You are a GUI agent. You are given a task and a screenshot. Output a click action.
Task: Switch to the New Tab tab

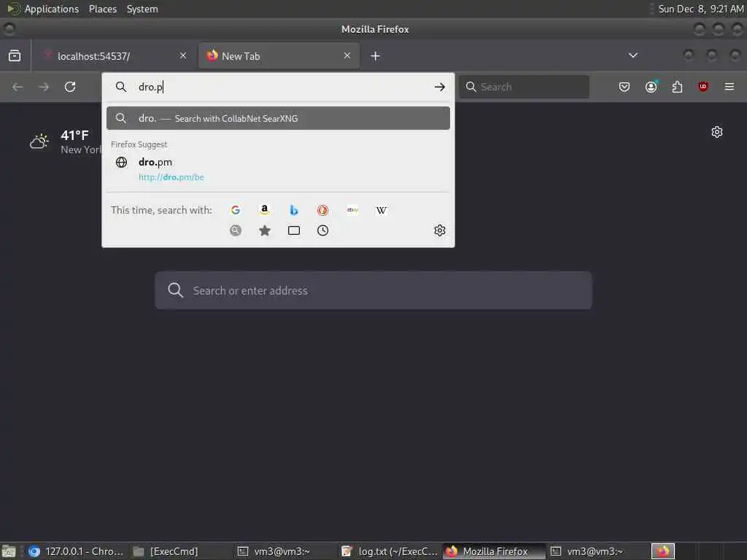(279, 55)
